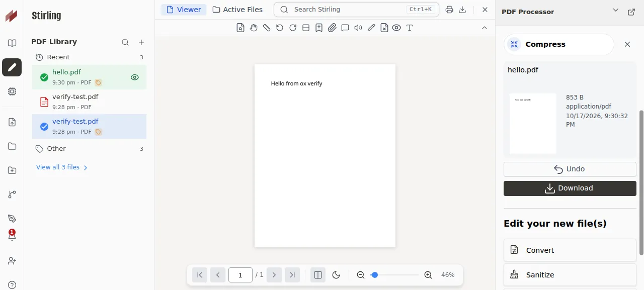644x290 pixels.
Task: Toggle the eye icon on hello.pdf
Action: (x=135, y=77)
